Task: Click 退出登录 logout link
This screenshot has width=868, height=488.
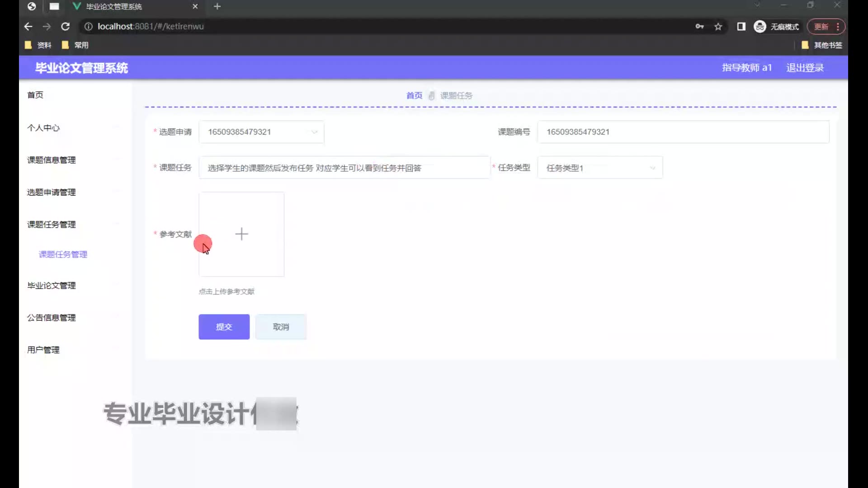Action: point(805,68)
